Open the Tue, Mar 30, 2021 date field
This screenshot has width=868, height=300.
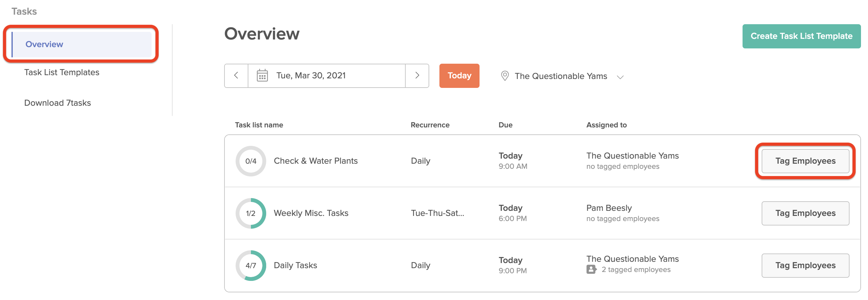click(x=326, y=75)
